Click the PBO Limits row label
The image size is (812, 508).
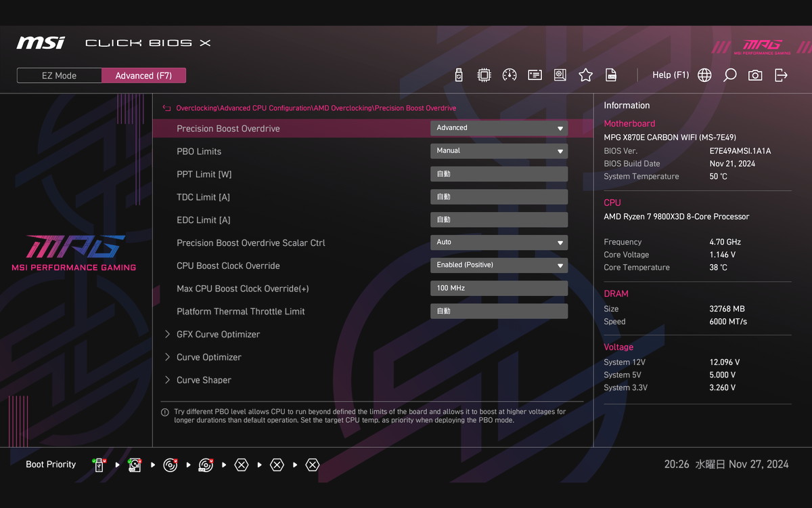click(199, 152)
